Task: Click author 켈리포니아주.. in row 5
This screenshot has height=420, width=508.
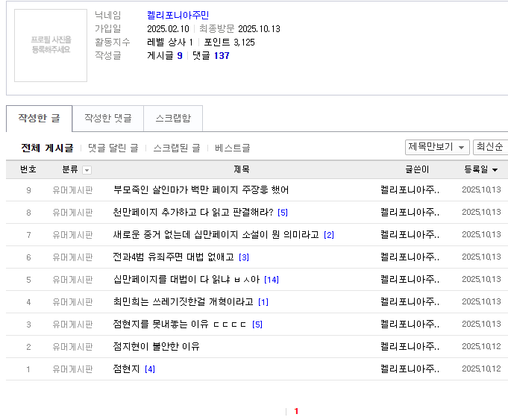Action: click(410, 279)
